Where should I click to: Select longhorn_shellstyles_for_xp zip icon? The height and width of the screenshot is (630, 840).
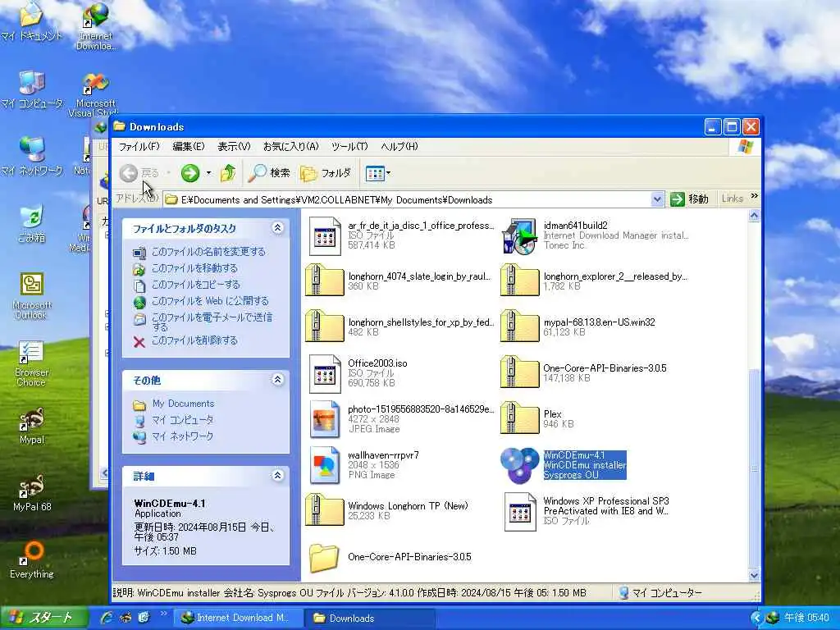click(x=324, y=326)
